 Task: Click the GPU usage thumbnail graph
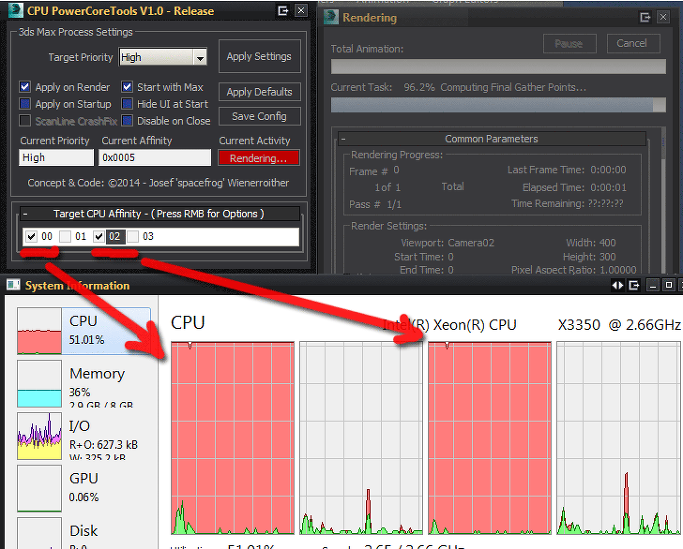tap(39, 488)
